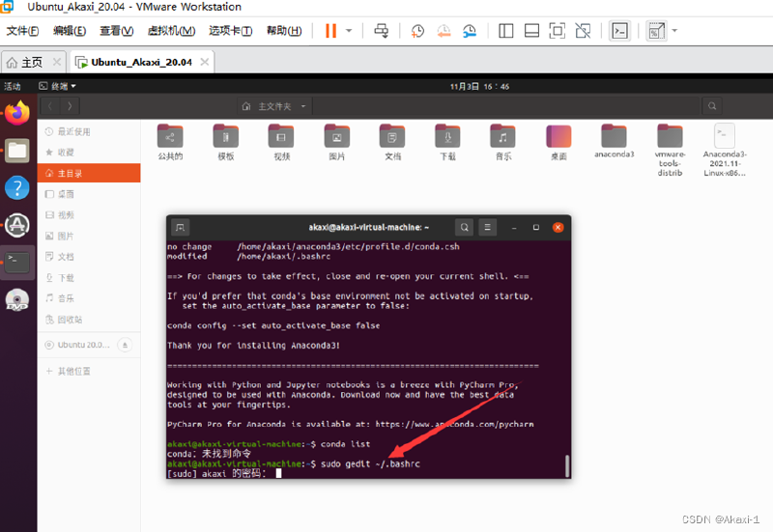Open a new terminal tab icon
The height and width of the screenshot is (532, 773).
pos(180,227)
